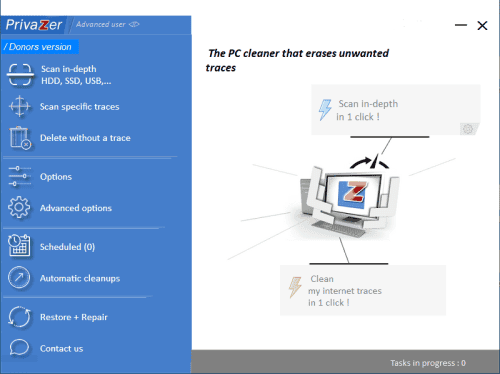Click the eye icon beside Advanced user
This screenshot has height=374, width=500.
(x=134, y=24)
